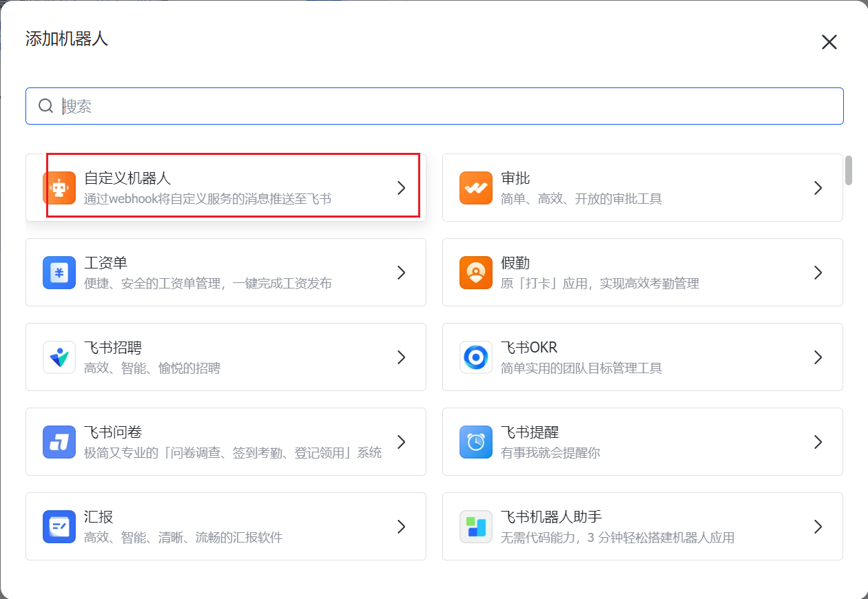Click the 飞书问卷 survey icon
The width and height of the screenshot is (868, 599).
coord(59,442)
